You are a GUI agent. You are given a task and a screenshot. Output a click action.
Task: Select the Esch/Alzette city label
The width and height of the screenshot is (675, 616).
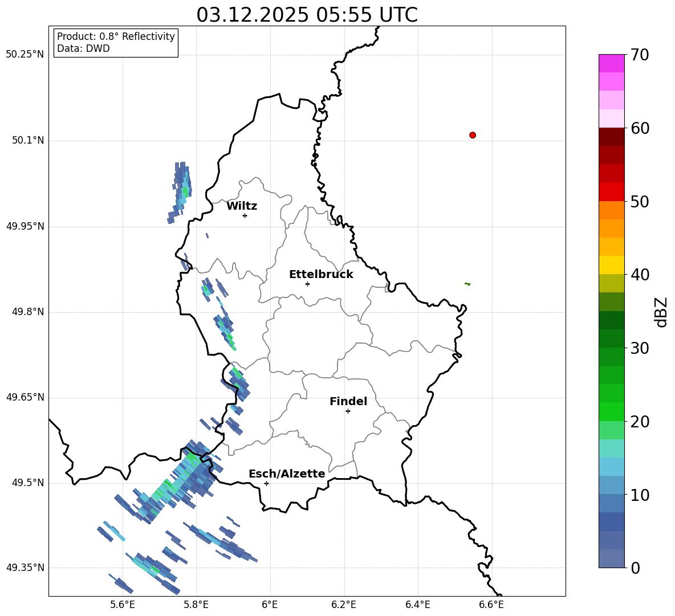(287, 474)
